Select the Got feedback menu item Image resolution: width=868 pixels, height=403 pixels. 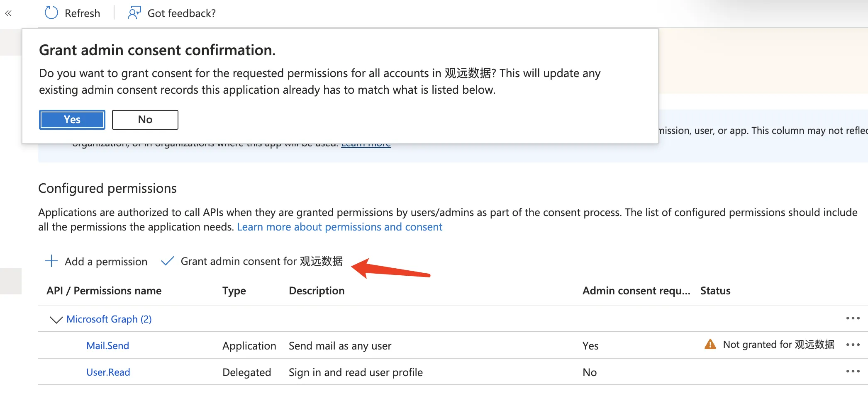(181, 13)
